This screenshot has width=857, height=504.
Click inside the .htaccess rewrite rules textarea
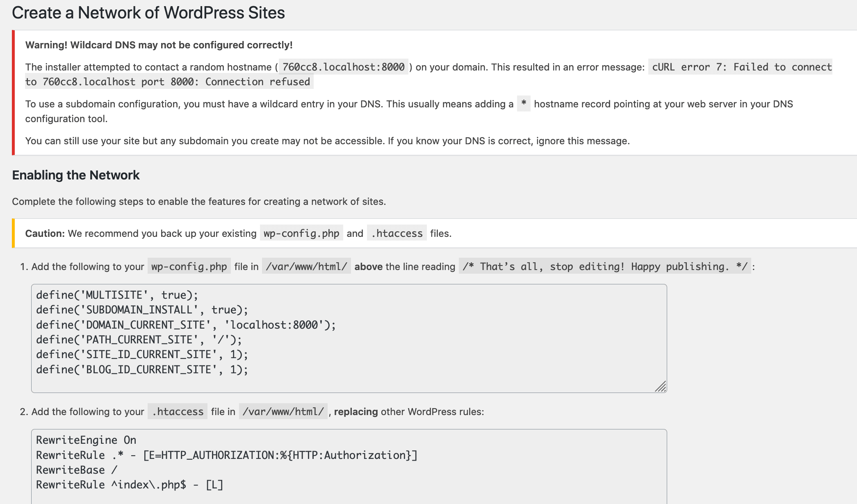point(349,467)
